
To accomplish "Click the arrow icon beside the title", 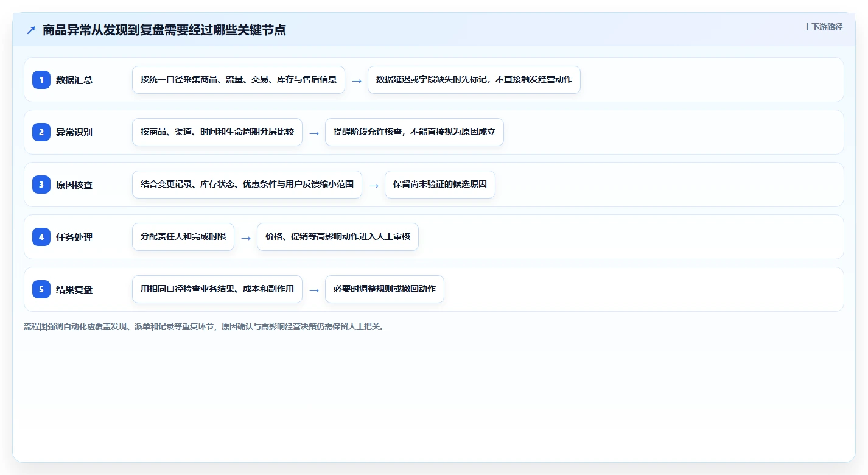I will tap(31, 30).
